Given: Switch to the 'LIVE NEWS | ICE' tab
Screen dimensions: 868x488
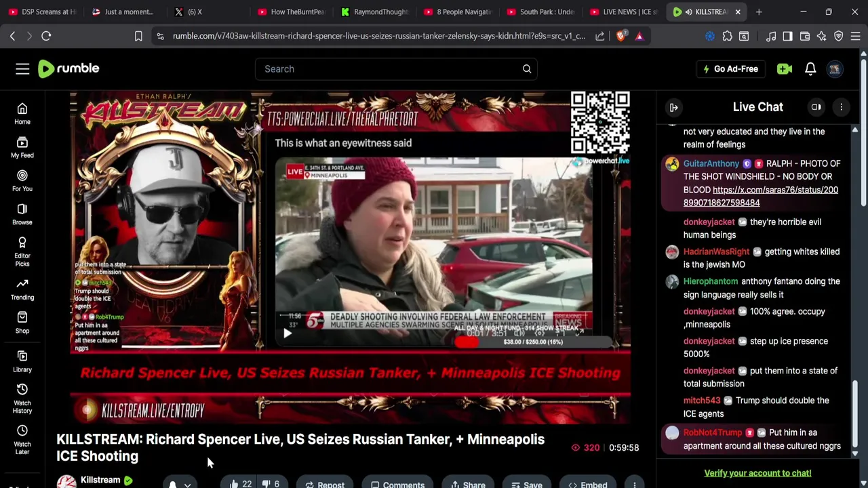Looking at the screenshot, I should pos(623,12).
